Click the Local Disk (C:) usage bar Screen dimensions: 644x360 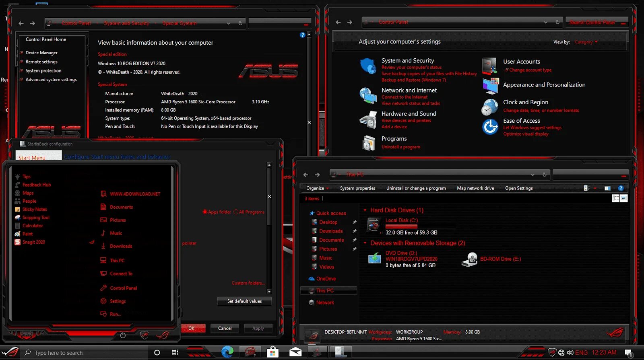[x=401, y=226]
